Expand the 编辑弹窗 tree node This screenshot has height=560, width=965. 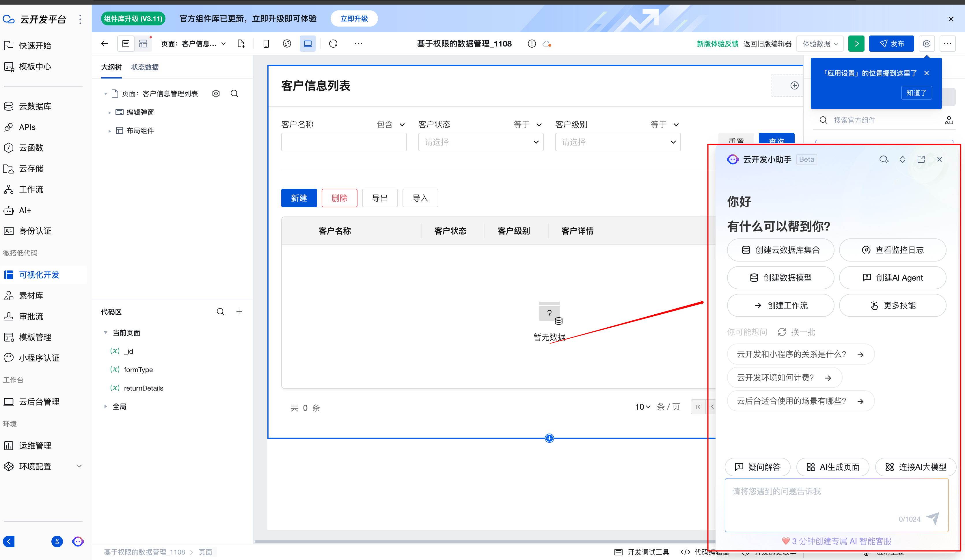(x=109, y=113)
